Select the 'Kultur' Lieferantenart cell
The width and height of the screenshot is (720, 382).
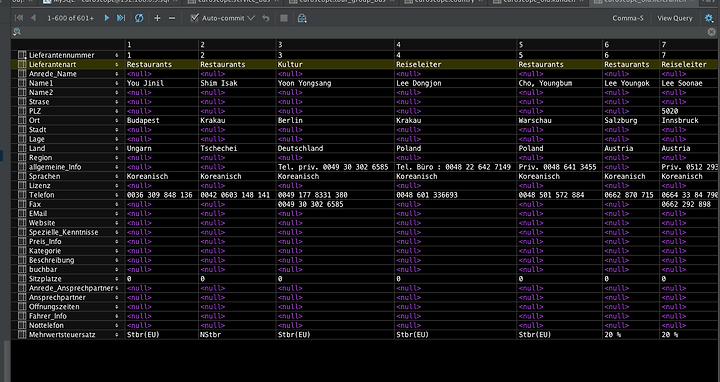[335, 65]
